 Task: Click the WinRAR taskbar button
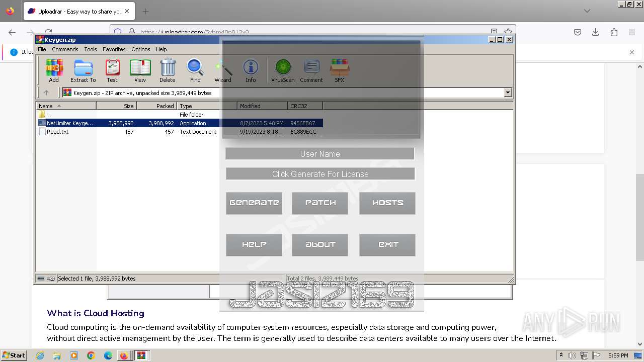click(x=141, y=355)
